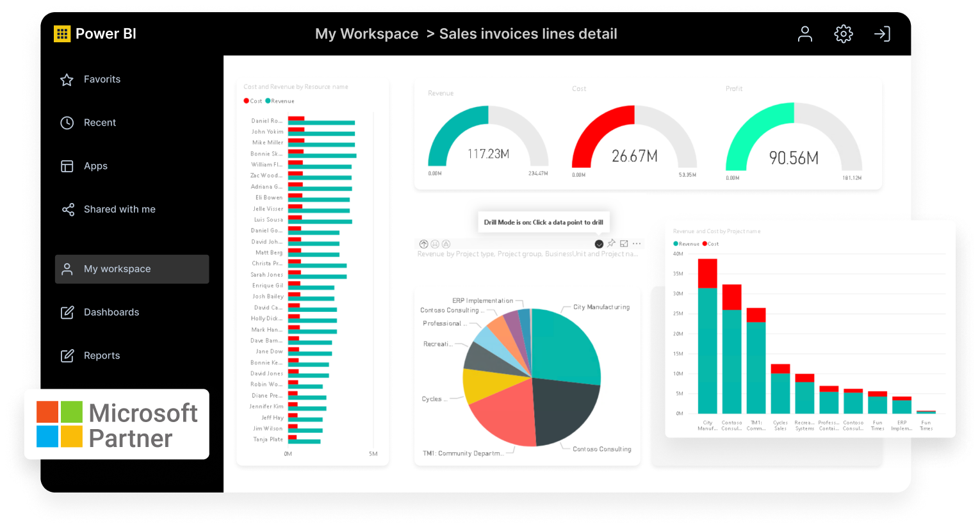
Task: Open Power BI settings gear
Action: pyautogui.click(x=844, y=34)
